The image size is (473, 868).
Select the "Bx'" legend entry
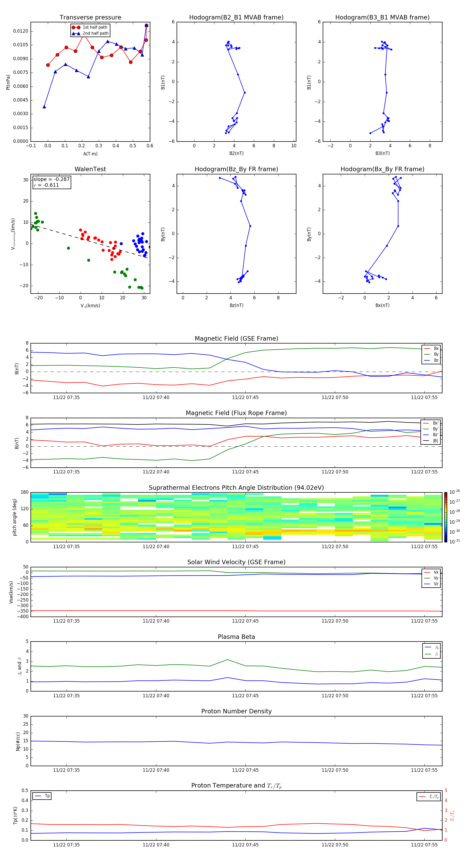point(431,423)
